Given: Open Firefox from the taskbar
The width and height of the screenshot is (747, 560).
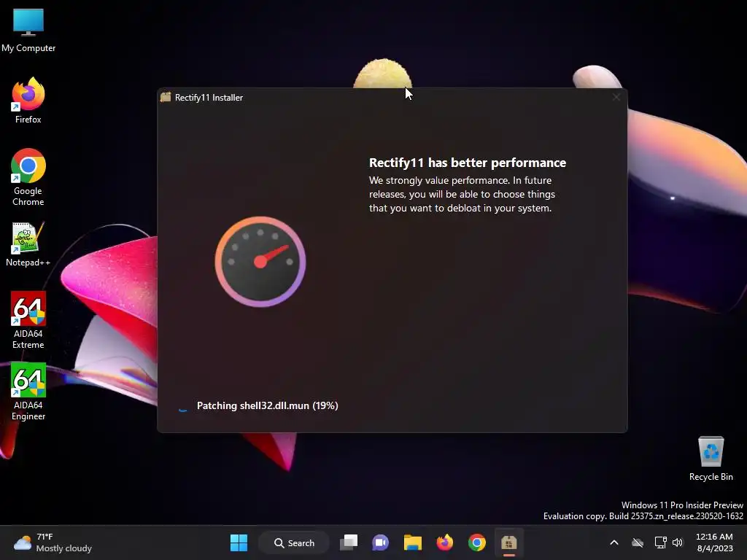Looking at the screenshot, I should click(x=444, y=542).
